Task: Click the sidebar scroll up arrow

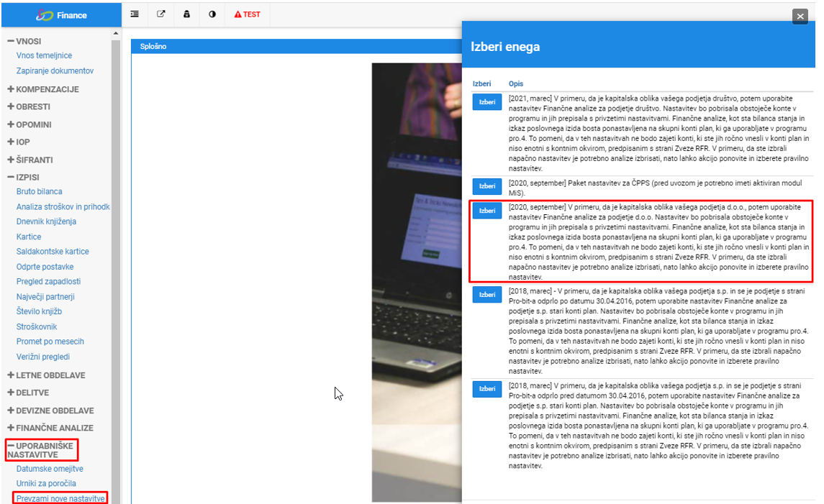Action: pyautogui.click(x=116, y=34)
